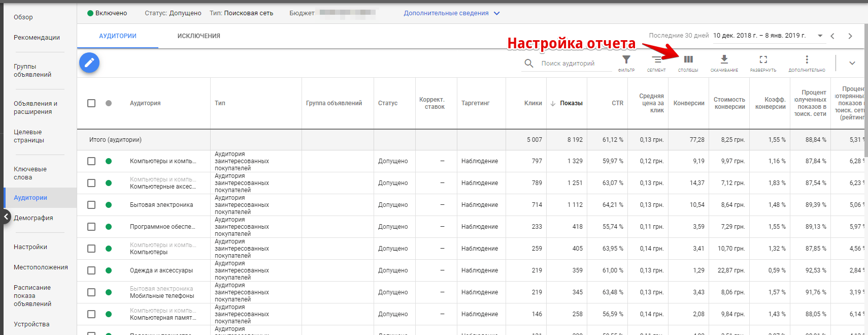Open Объявления и расширения in sidebar
Image resolution: width=868 pixels, height=335 pixels.
(36, 108)
